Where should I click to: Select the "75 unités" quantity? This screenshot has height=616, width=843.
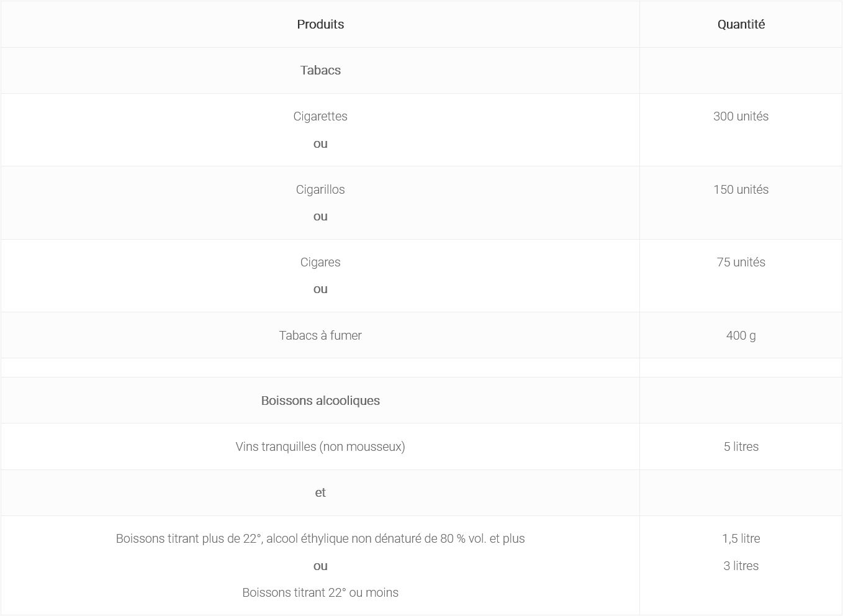(741, 262)
